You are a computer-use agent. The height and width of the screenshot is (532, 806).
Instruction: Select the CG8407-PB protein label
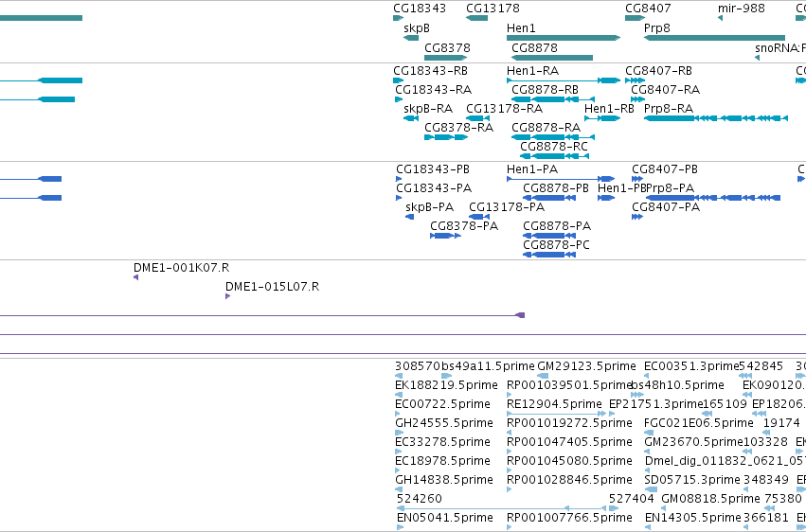coord(665,168)
